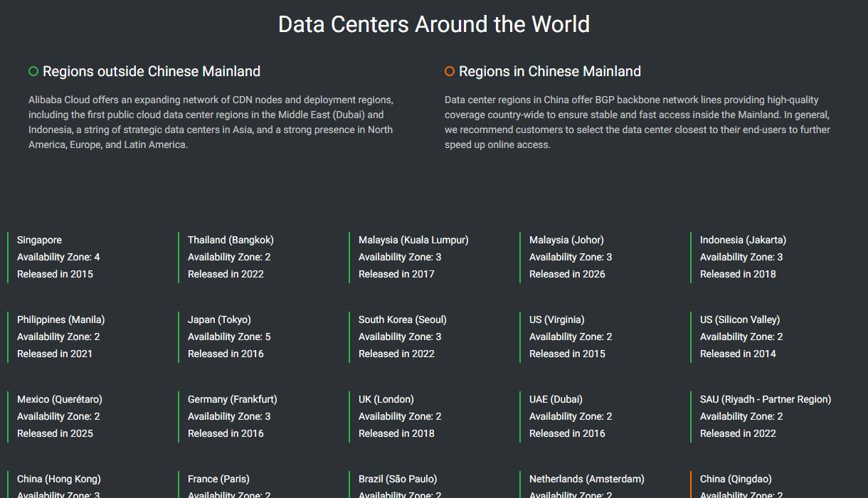Click the Mexico (Querétaro) region name
Viewport: 868px width, 498px height.
[x=60, y=399]
